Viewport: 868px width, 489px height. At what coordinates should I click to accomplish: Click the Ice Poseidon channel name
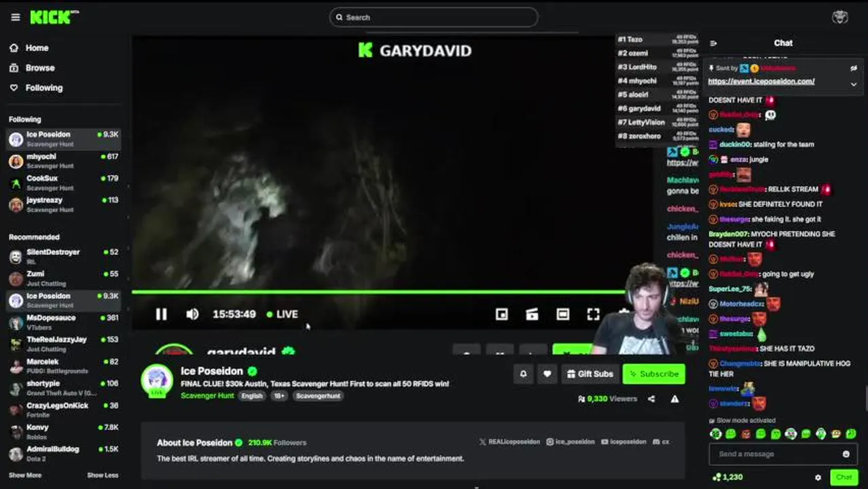211,371
